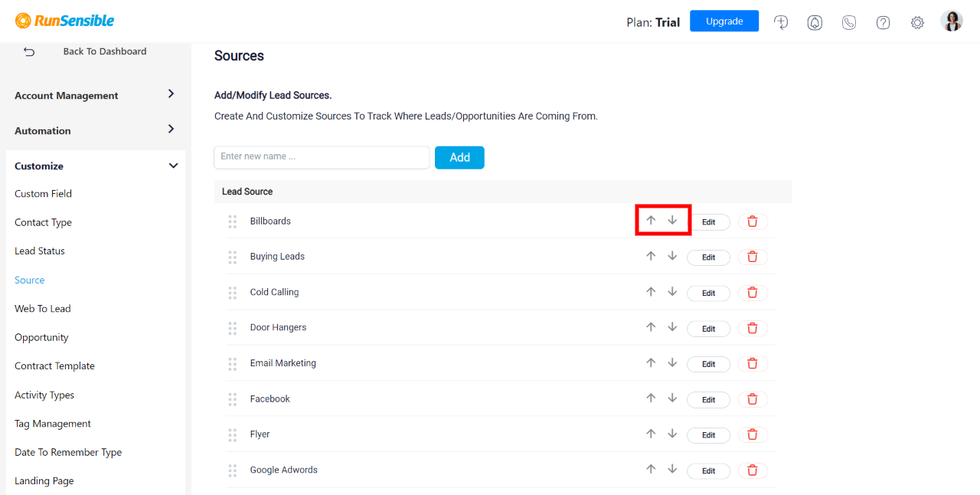Move Facebook source up

(651, 398)
